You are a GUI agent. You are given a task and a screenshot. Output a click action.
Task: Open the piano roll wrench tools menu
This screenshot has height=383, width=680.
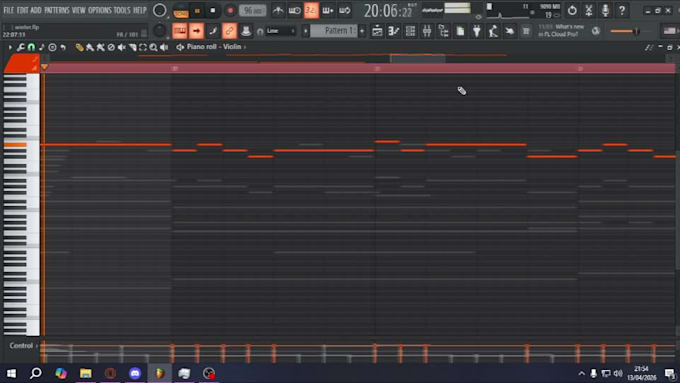[x=20, y=47]
